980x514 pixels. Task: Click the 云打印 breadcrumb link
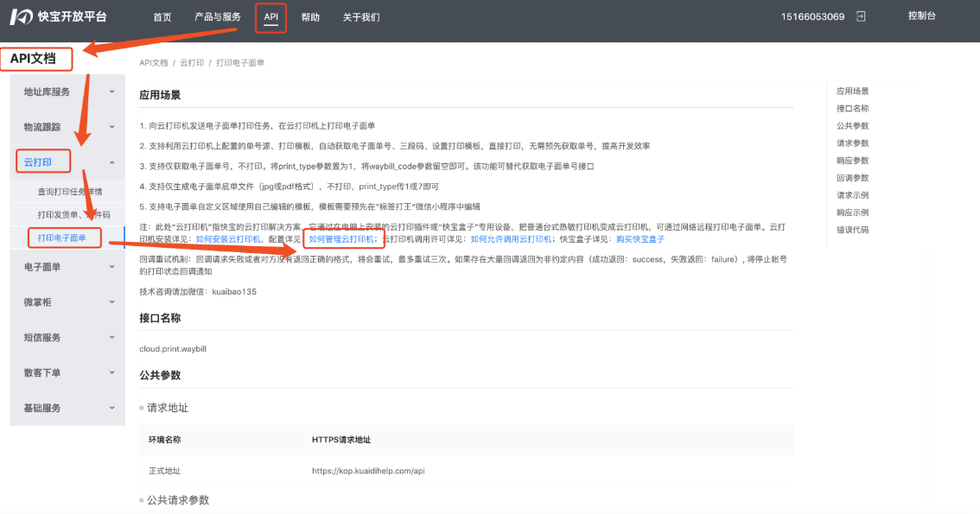(x=192, y=63)
